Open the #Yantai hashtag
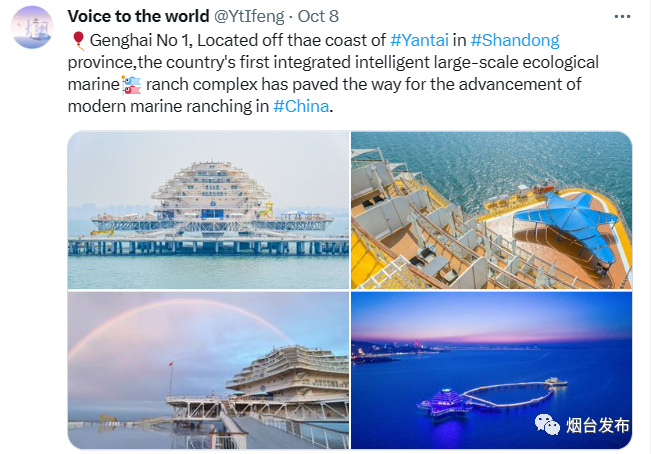Screen dimensions: 651x454 point(426,41)
